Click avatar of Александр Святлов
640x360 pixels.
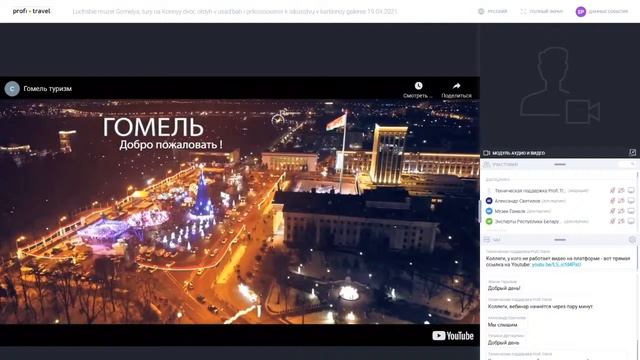(489, 201)
